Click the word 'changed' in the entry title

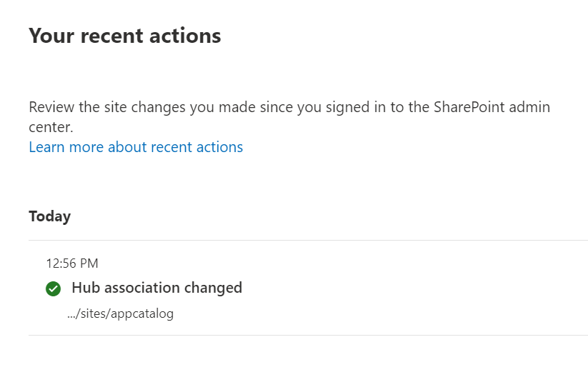click(x=213, y=288)
